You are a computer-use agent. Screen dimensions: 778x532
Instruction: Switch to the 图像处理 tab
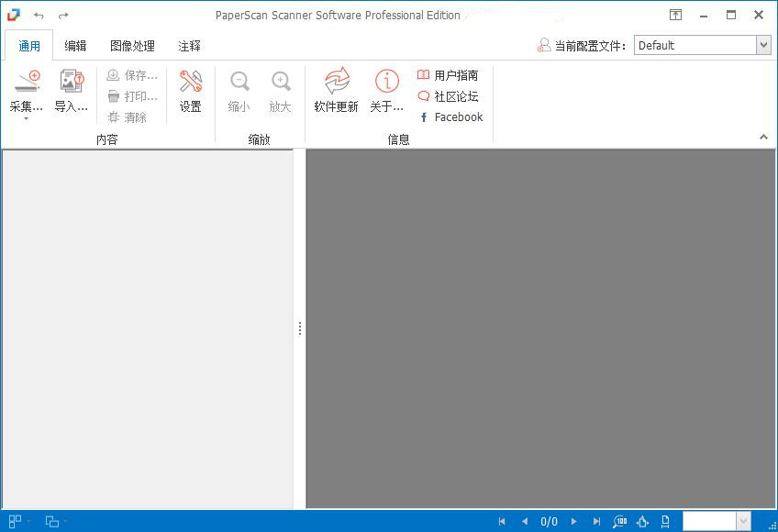(132, 46)
